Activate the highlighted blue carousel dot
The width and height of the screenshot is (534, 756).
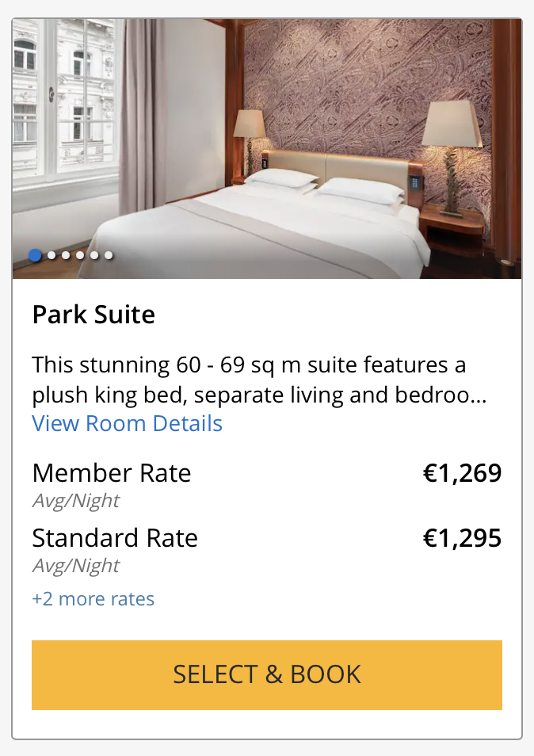tap(35, 255)
